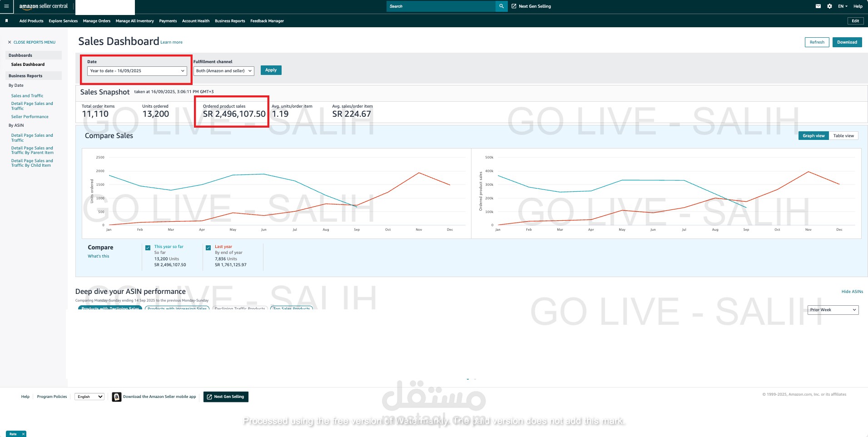
Task: Click Total order items value 11,110
Action: 95,114
